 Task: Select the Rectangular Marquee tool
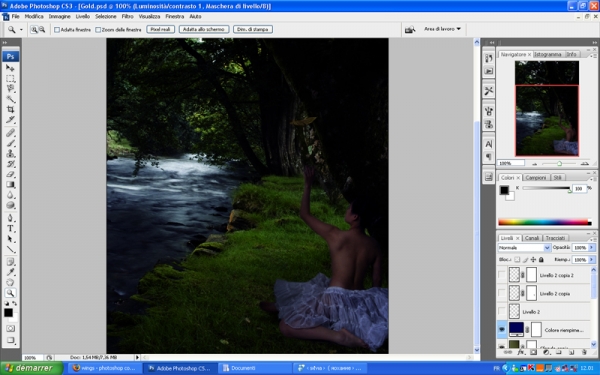[x=10, y=78]
